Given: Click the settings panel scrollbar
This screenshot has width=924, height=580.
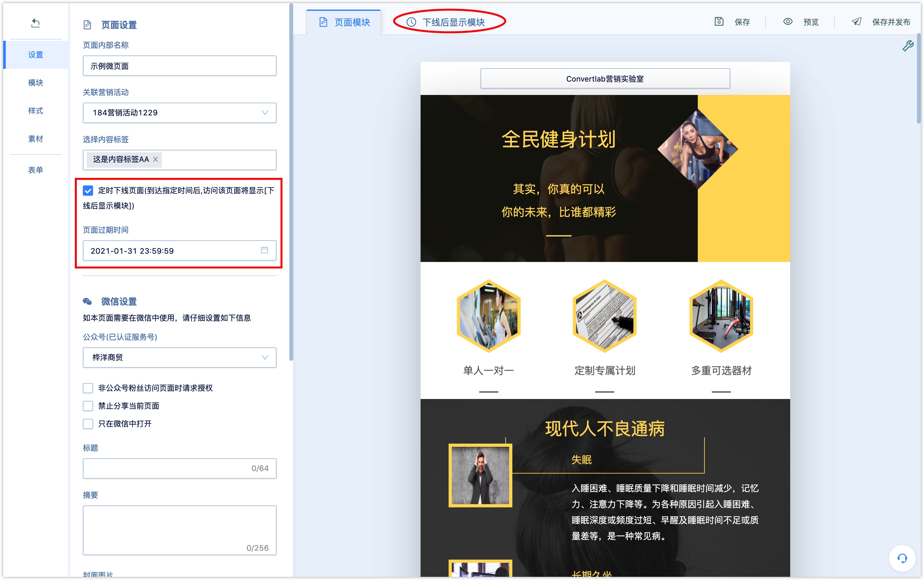Looking at the screenshot, I should 291,182.
